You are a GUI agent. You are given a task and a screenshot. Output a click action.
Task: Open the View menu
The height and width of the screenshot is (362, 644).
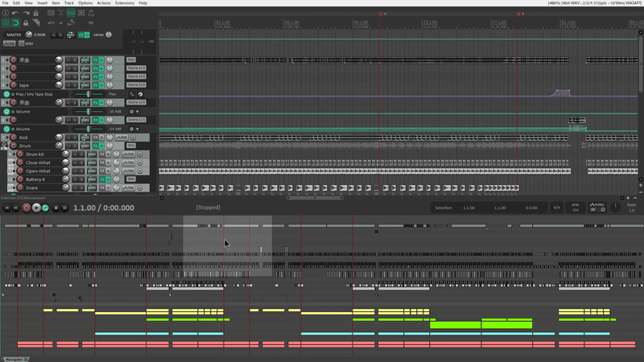[x=28, y=3]
